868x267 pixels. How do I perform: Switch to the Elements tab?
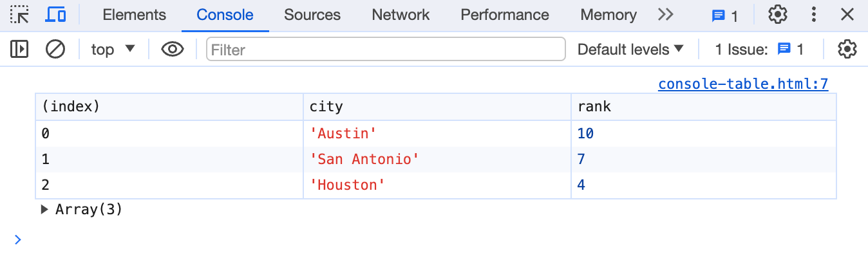coord(134,15)
